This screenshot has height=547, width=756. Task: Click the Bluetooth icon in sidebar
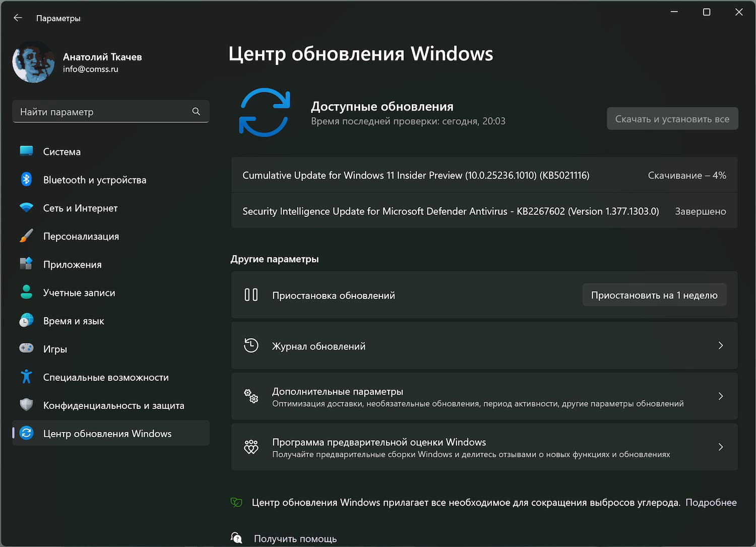(26, 179)
